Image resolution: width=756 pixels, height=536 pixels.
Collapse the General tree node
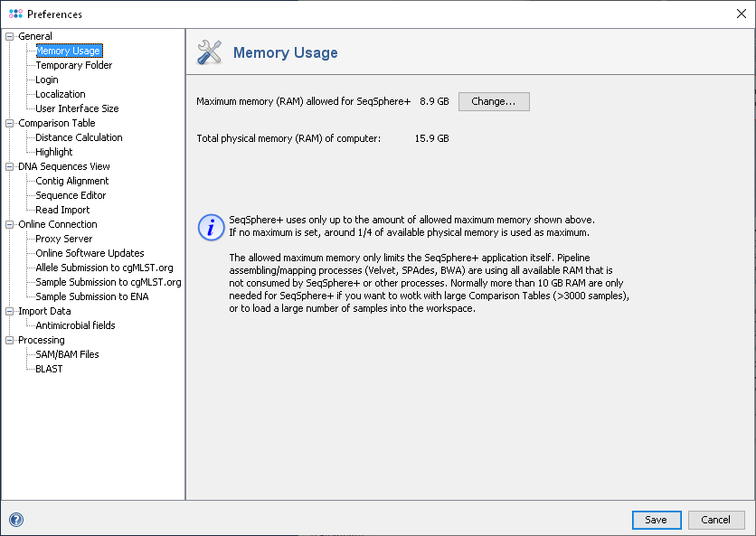pos(11,36)
